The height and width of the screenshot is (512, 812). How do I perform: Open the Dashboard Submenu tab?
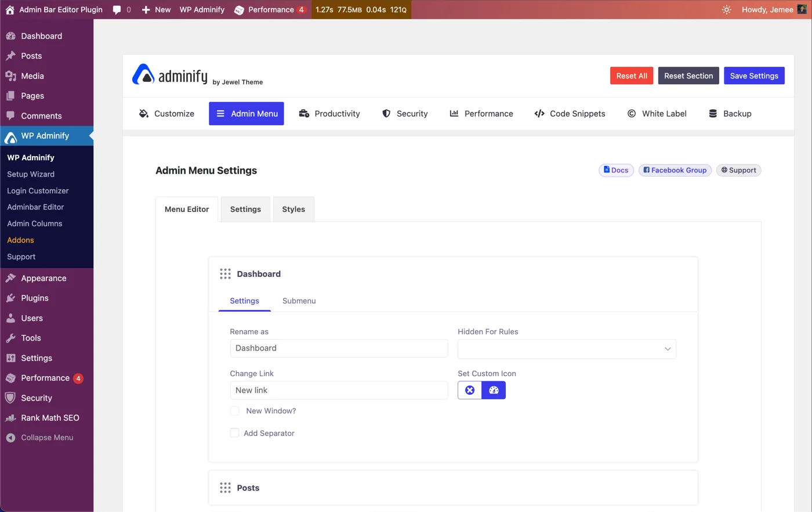[x=299, y=301]
